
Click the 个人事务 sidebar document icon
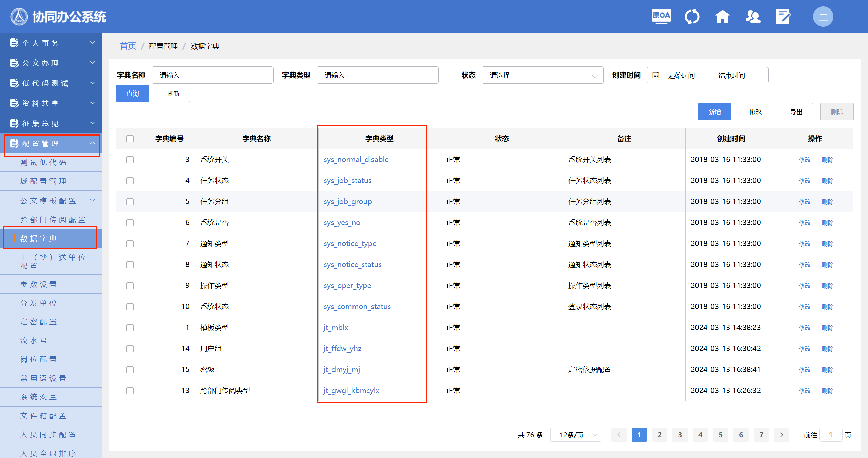tap(14, 43)
